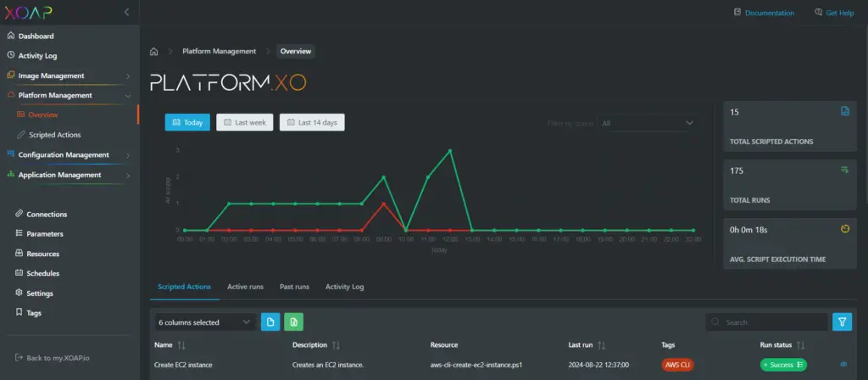Open Dashboard from the sidebar
Image resolution: width=868 pixels, height=380 pixels.
[x=36, y=36]
